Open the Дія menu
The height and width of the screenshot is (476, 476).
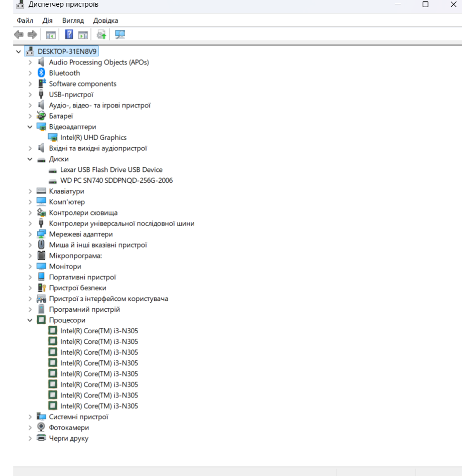(47, 20)
